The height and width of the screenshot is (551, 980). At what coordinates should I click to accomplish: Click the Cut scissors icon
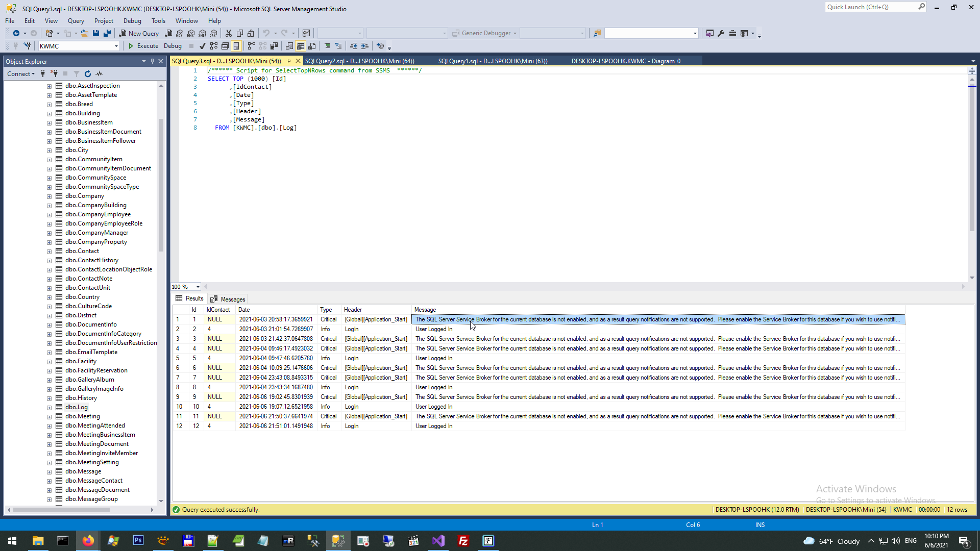tap(229, 33)
